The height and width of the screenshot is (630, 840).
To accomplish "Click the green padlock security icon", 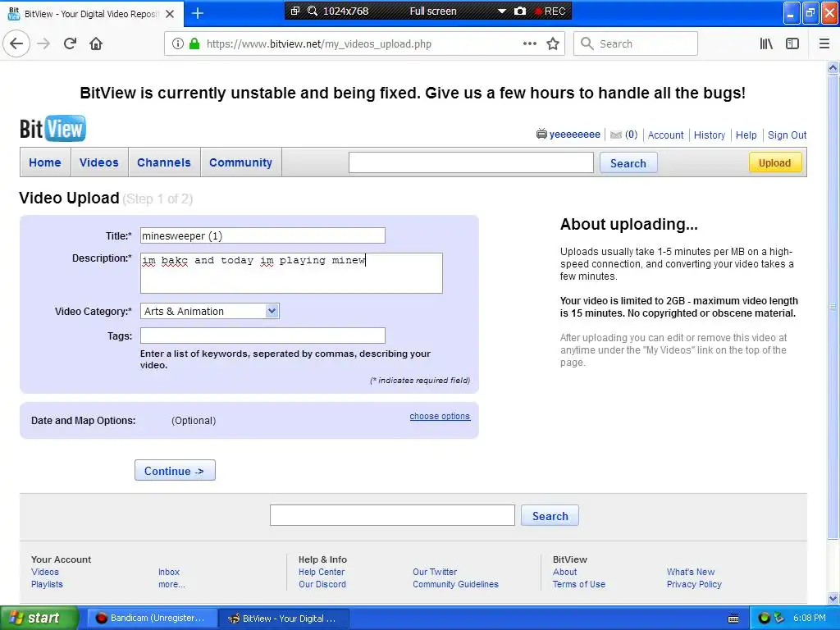I will 194,44.
